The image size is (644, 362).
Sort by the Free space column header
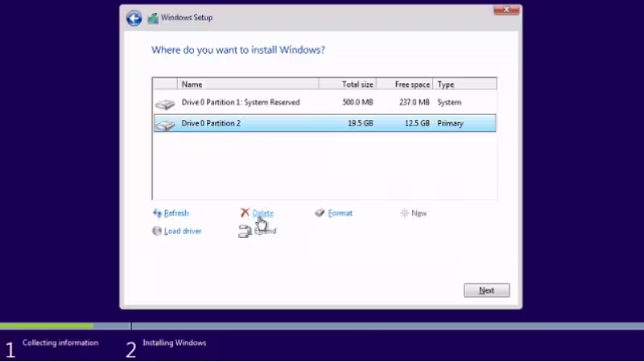405,84
